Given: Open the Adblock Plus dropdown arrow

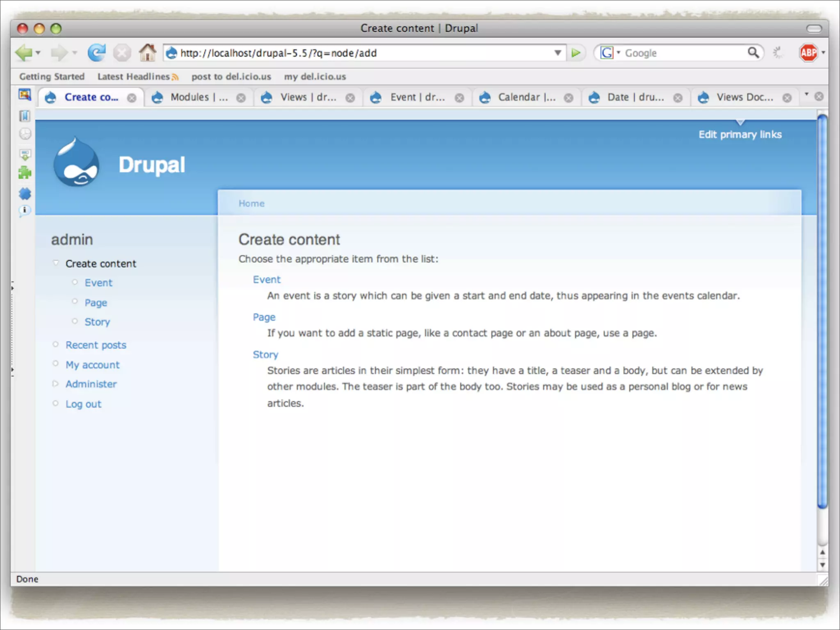Looking at the screenshot, I should (823, 52).
